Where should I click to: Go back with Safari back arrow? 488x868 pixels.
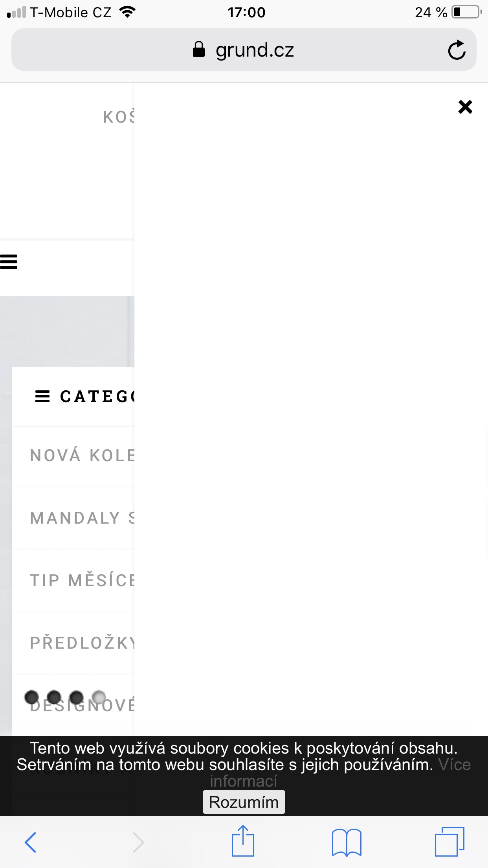(x=31, y=842)
